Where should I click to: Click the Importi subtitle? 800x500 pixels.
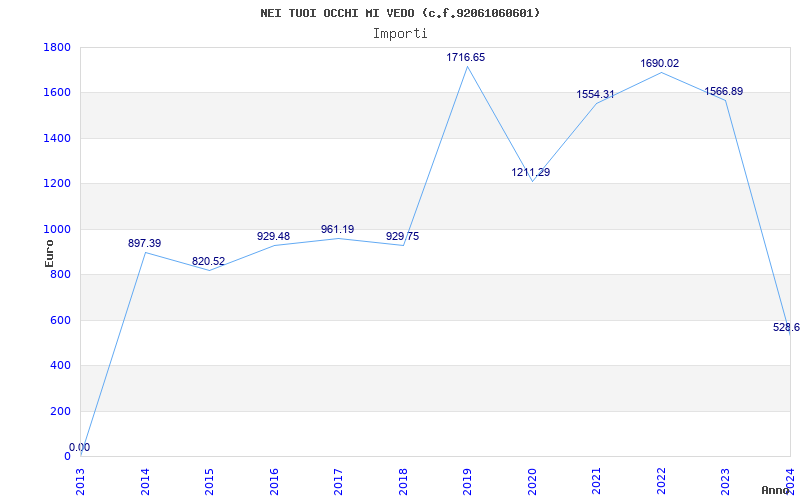[400, 34]
